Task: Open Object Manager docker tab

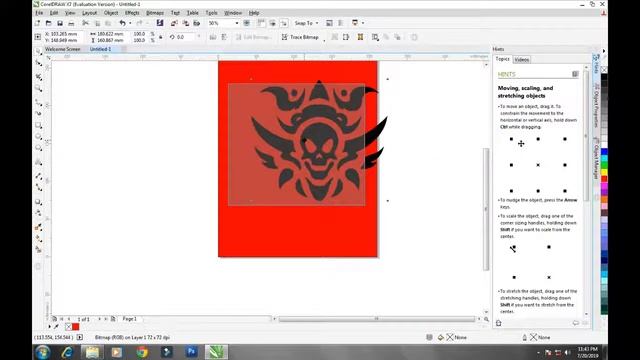Action: coord(596,159)
